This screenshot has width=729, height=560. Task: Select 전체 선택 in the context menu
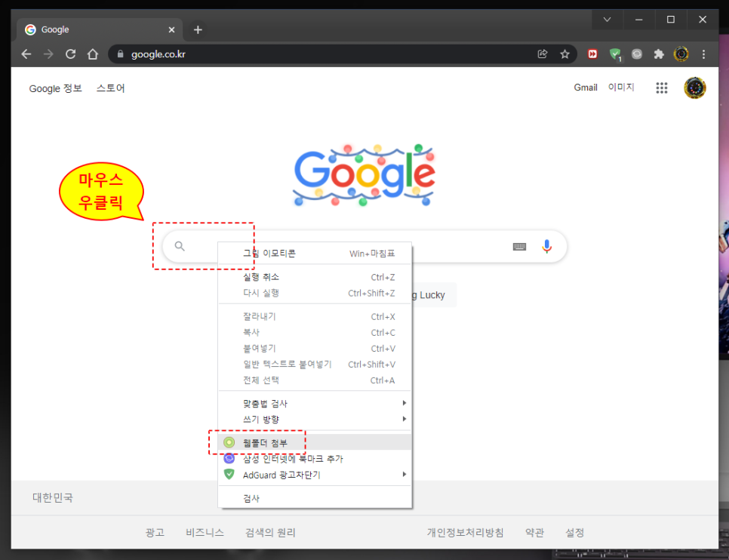pyautogui.click(x=315, y=380)
